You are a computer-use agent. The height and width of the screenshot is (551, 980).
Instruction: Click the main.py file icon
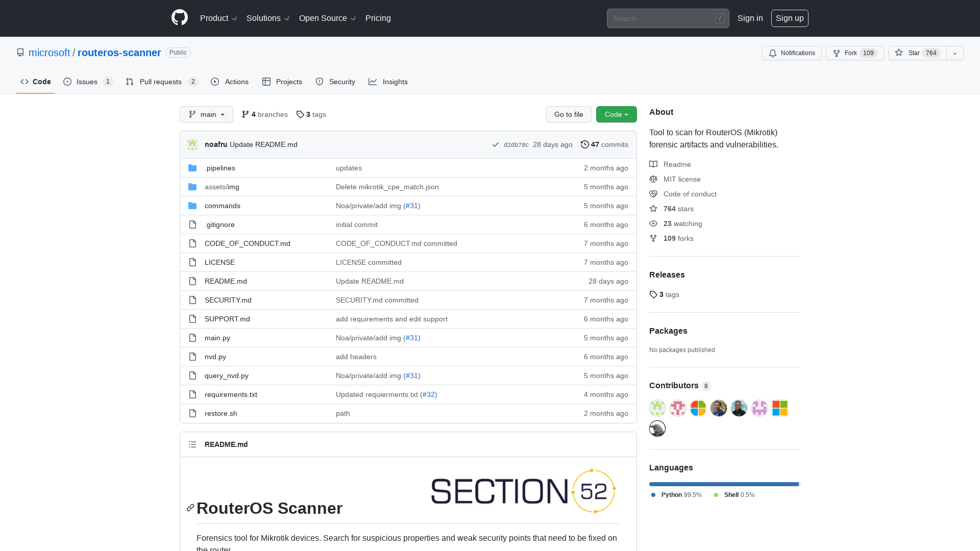pyautogui.click(x=192, y=338)
